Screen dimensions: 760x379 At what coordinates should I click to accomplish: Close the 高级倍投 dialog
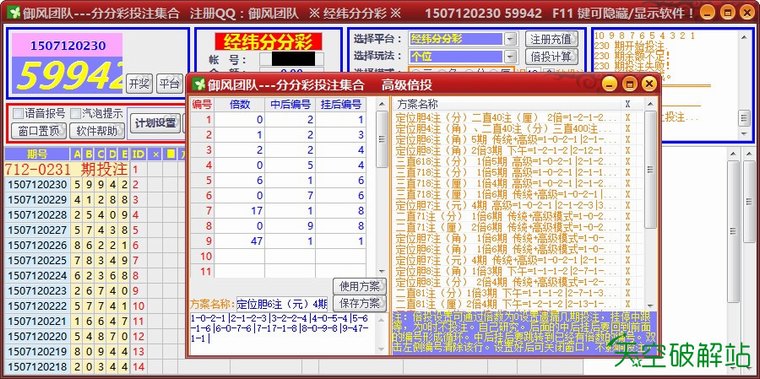coord(649,84)
